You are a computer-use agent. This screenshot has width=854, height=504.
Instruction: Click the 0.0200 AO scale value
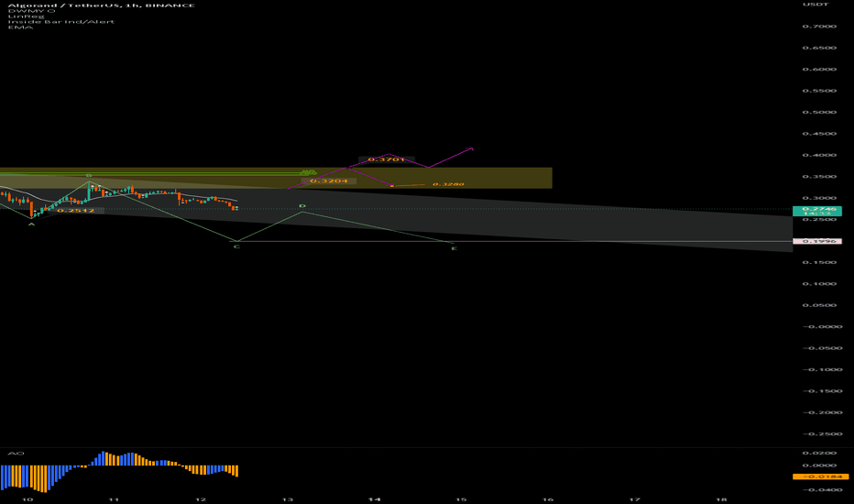819,454
